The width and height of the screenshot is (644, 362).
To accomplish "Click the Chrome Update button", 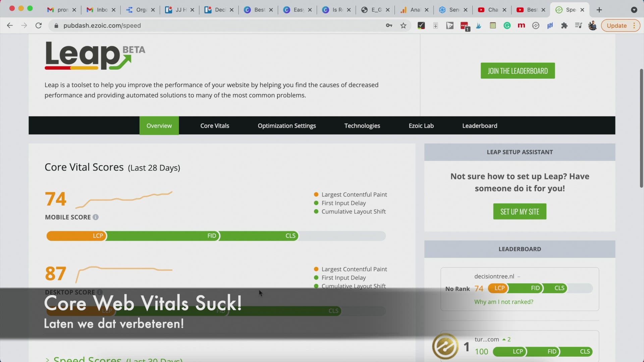I will click(620, 25).
